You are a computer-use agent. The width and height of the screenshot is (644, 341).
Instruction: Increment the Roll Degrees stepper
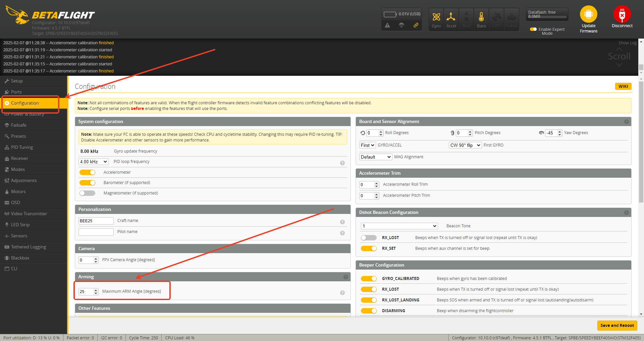pos(381,131)
